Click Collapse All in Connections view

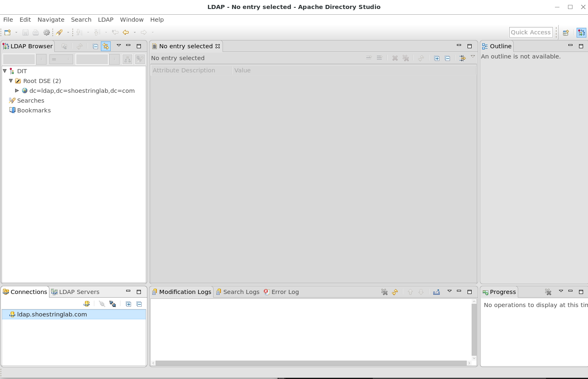tap(139, 304)
